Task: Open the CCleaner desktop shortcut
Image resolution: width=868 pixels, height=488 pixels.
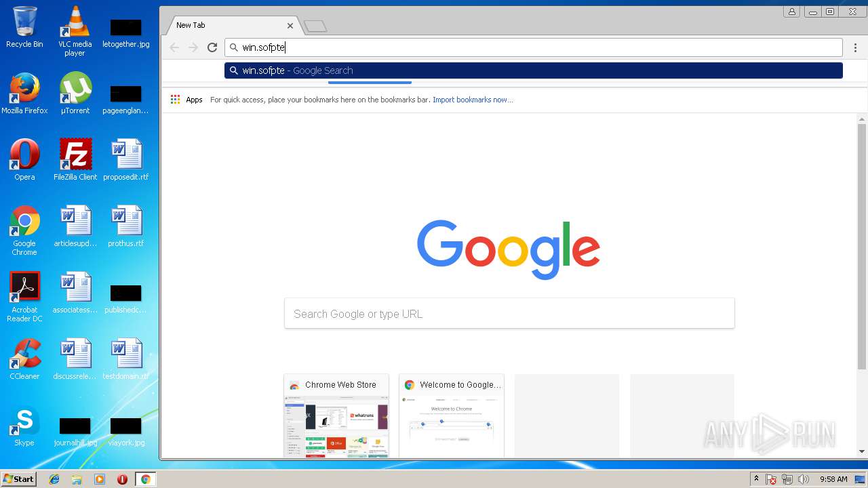Action: tap(24, 359)
